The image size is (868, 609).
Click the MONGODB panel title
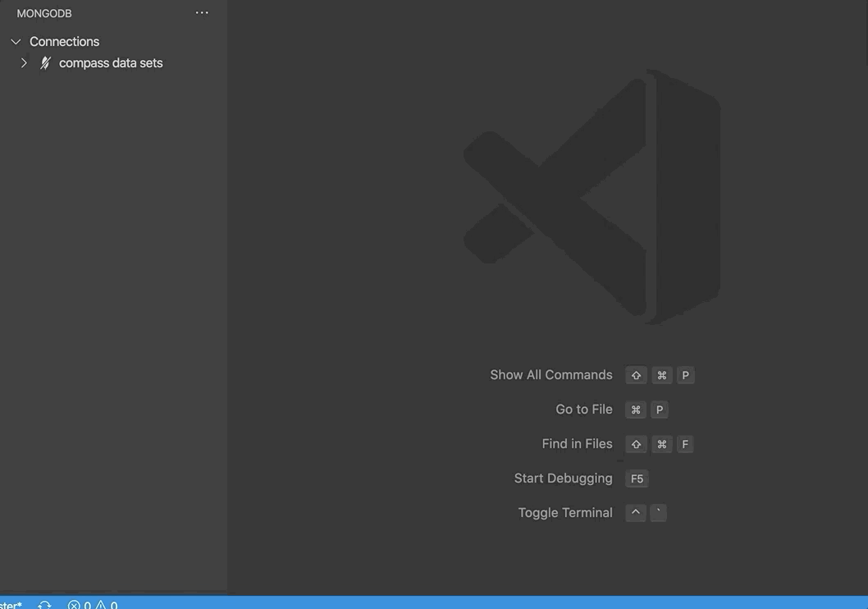[44, 13]
